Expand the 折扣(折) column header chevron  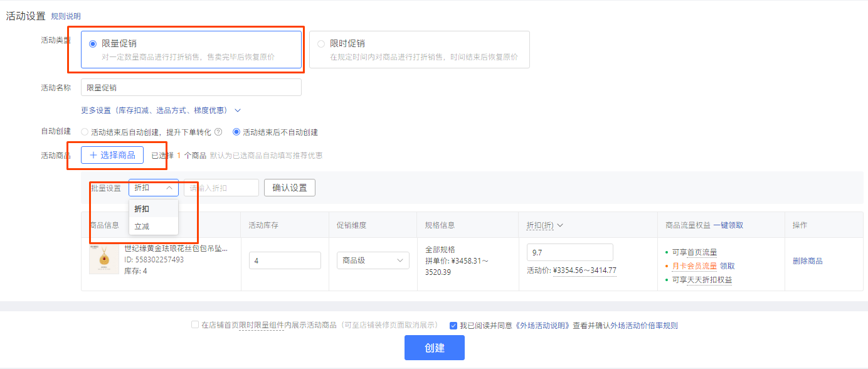tap(560, 225)
